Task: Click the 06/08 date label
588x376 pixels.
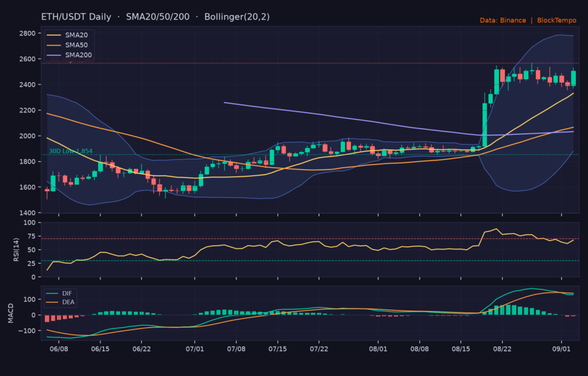Action: pos(59,349)
